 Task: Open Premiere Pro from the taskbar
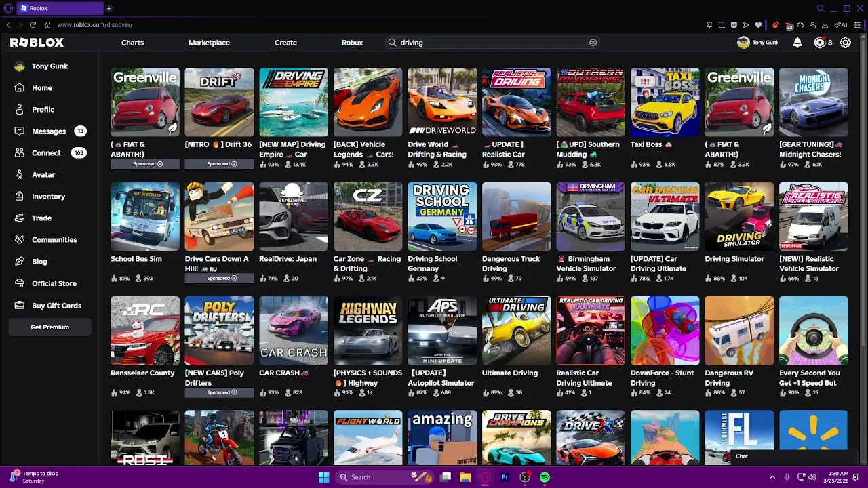pos(505,477)
